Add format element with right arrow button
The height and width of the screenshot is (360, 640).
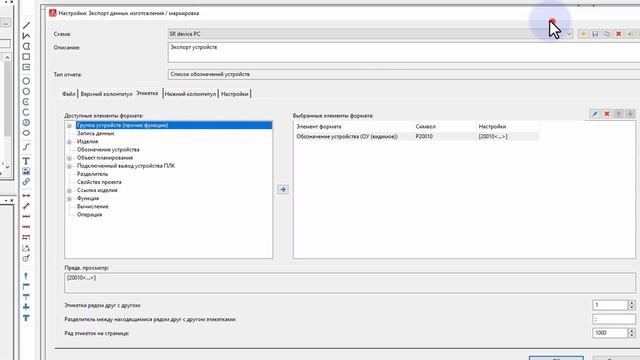[283, 189]
